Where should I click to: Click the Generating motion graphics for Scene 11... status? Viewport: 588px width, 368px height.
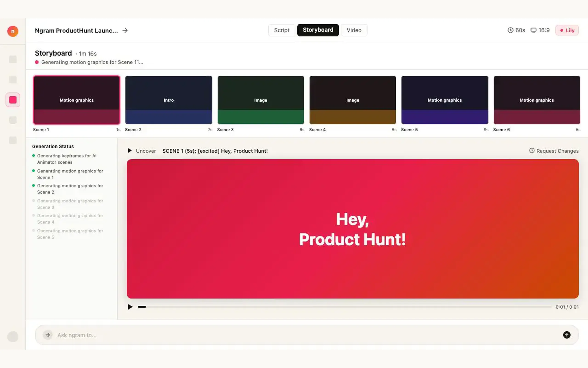pyautogui.click(x=92, y=62)
